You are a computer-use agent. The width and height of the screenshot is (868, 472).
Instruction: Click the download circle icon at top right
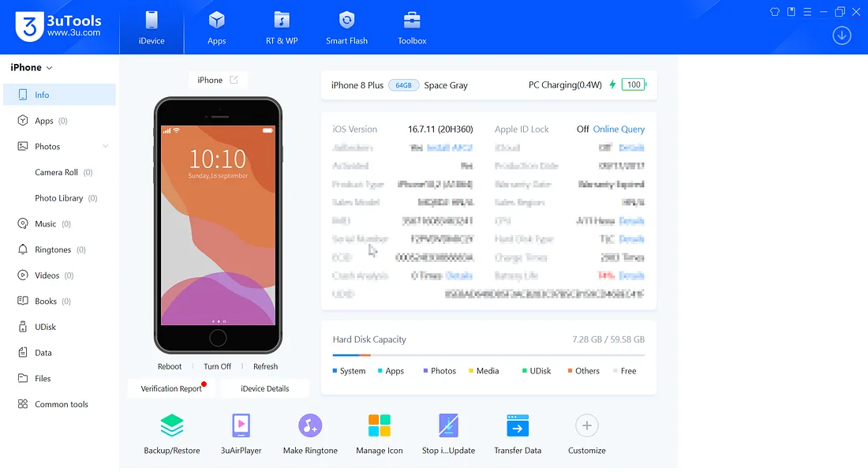(x=842, y=36)
